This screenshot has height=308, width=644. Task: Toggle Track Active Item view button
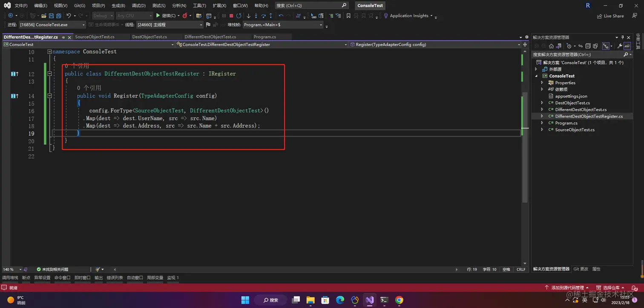point(606,46)
